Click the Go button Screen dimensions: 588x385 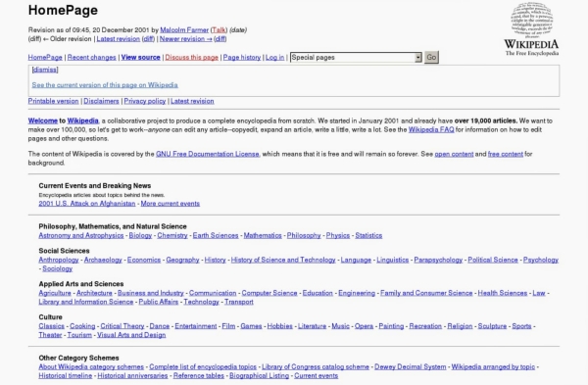[431, 58]
